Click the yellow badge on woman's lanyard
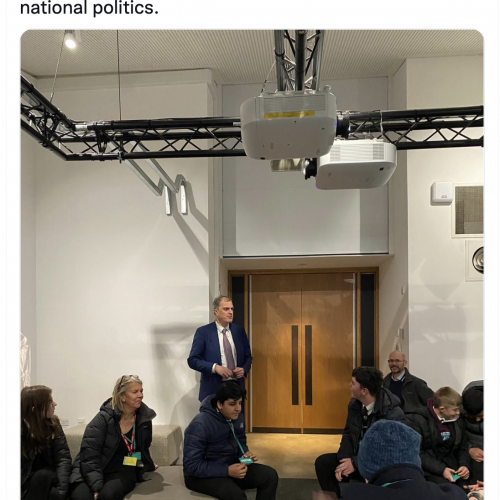Viewport: 500px width, 500px height. coord(130,461)
